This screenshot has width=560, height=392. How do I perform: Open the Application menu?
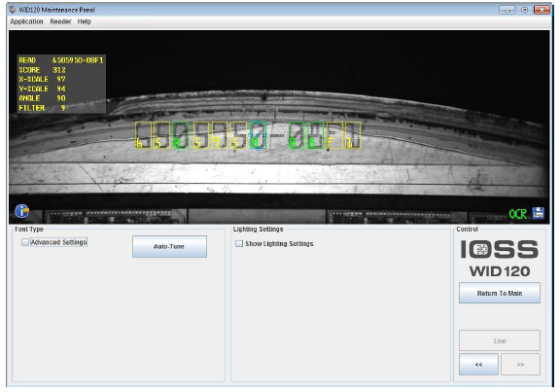[26, 21]
